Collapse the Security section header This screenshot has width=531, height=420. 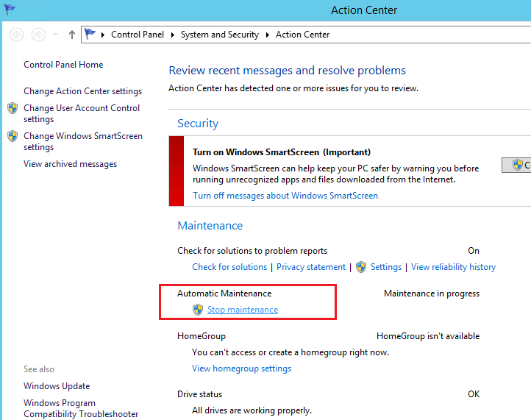[x=198, y=124]
